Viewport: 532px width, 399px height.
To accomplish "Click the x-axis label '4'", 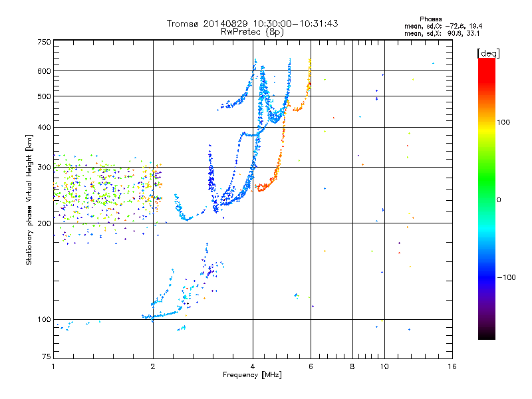I will coord(253,366).
